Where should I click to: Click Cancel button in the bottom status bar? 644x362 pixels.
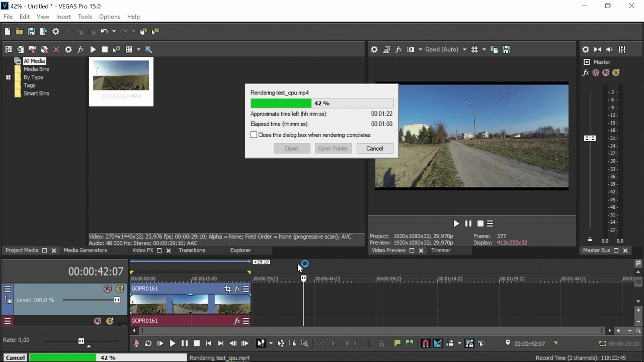(x=15, y=357)
